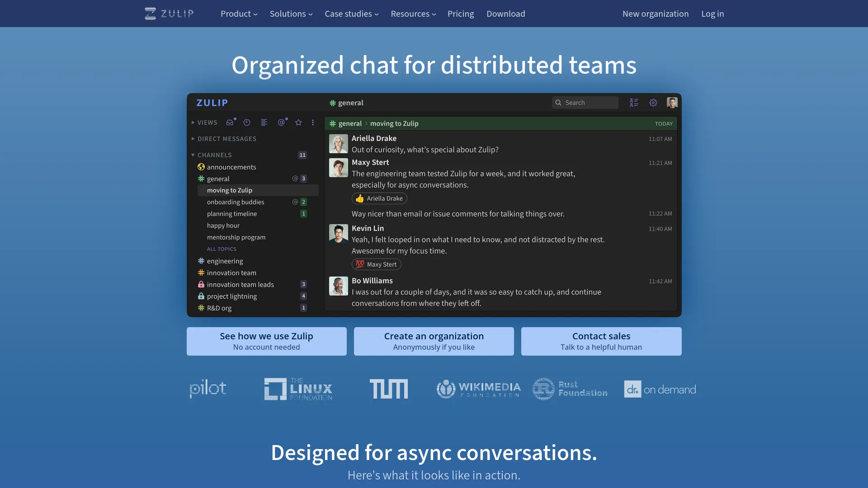
Task: Click the thumbs-up reaction from Ariella Drake
Action: click(x=379, y=198)
